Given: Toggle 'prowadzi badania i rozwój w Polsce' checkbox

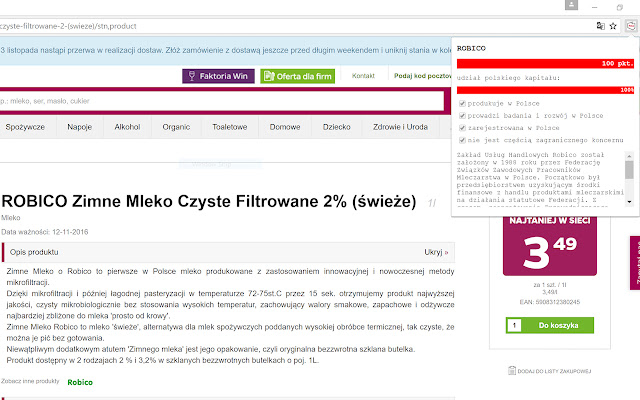Looking at the screenshot, I should pos(462,116).
